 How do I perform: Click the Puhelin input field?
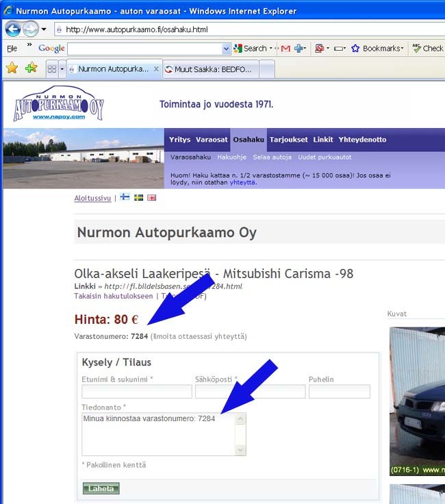[340, 392]
